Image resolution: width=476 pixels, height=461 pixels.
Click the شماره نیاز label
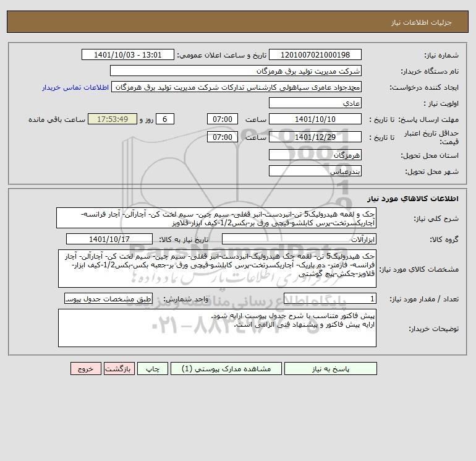tap(441, 55)
